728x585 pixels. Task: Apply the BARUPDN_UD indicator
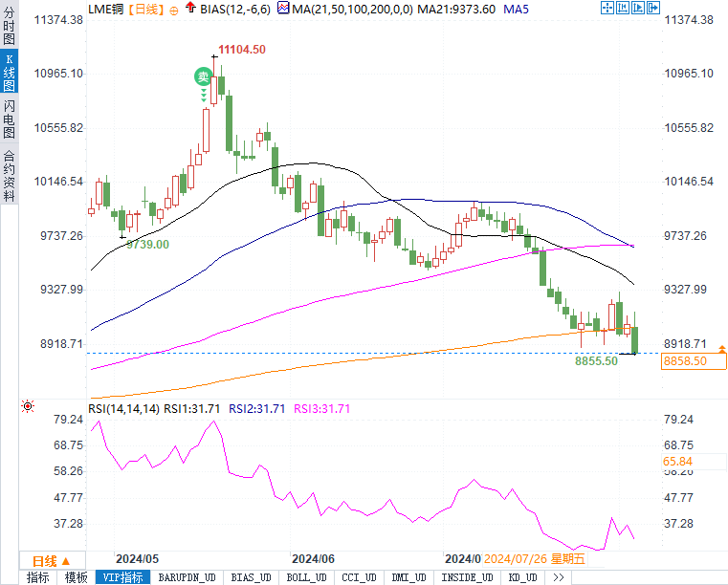point(187,577)
